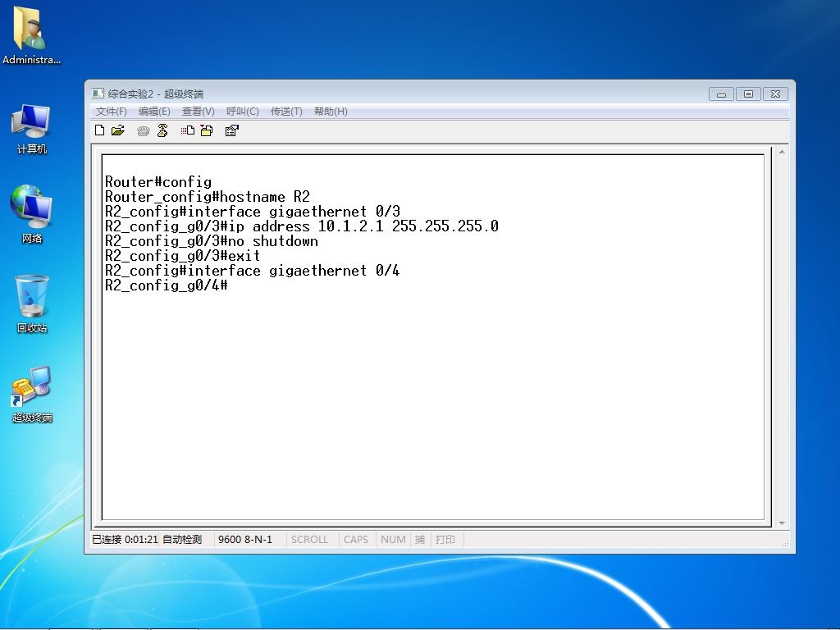Open the 文件(F) menu
Image resolution: width=840 pixels, height=630 pixels.
pyautogui.click(x=112, y=112)
